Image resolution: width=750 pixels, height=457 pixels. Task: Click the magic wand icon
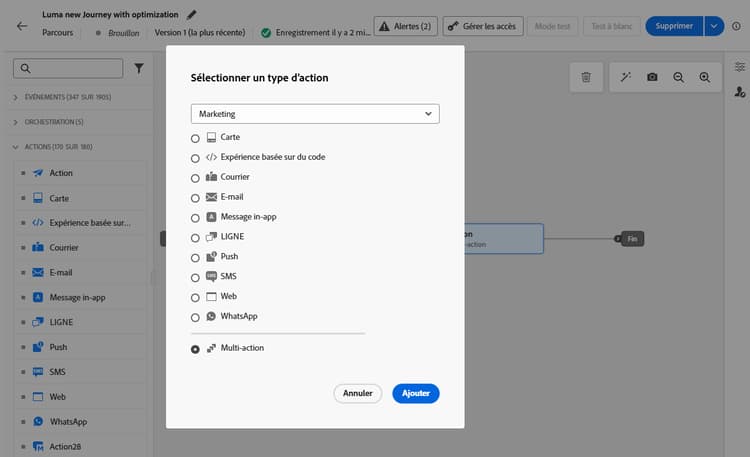[x=626, y=77]
